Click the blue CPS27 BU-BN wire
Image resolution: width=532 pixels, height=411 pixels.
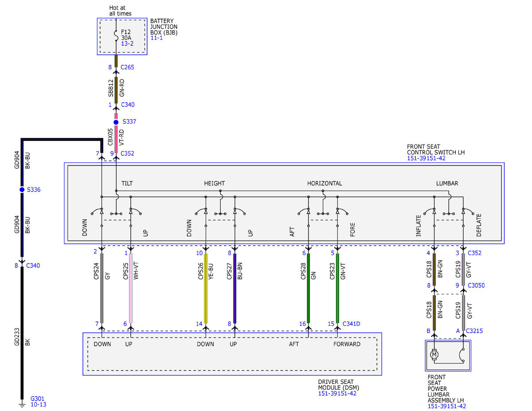pyautogui.click(x=235, y=288)
